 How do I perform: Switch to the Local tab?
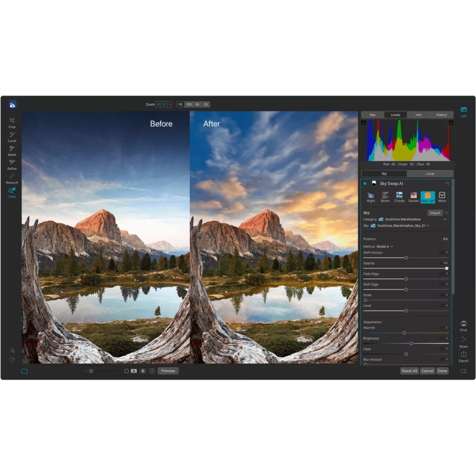pos(430,174)
